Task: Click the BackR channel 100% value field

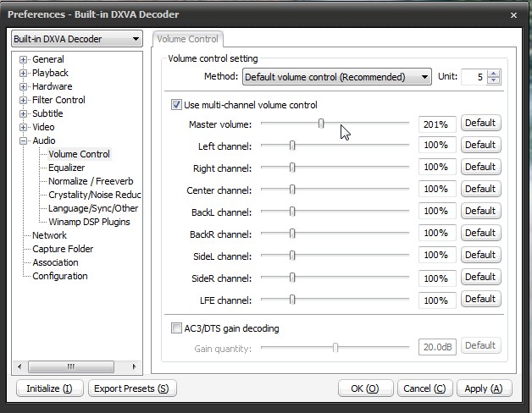Action: pos(437,234)
